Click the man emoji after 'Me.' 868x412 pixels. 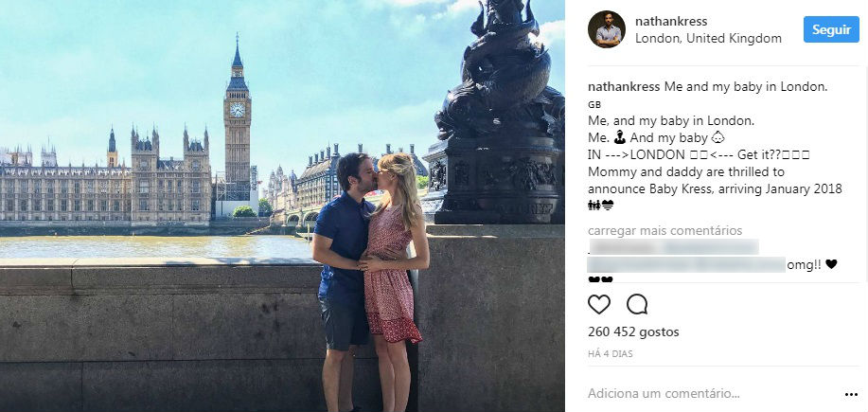(619, 137)
